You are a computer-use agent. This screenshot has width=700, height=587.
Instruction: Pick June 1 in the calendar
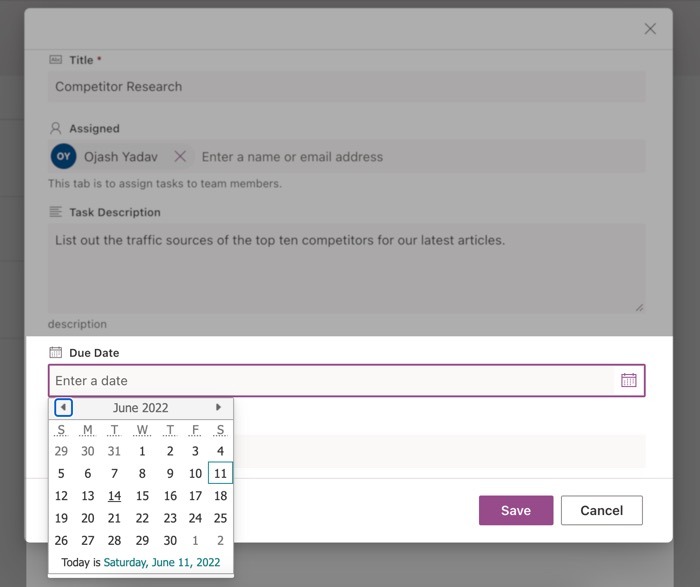(x=142, y=451)
